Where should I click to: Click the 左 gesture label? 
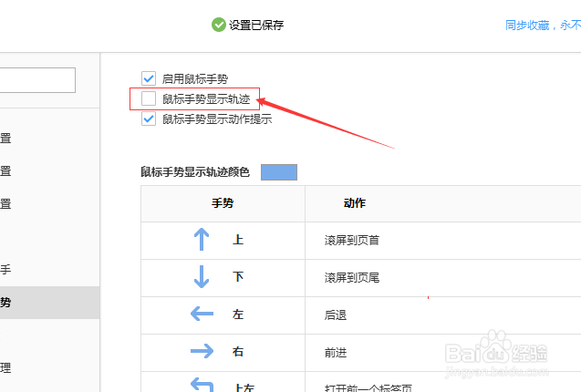point(238,315)
